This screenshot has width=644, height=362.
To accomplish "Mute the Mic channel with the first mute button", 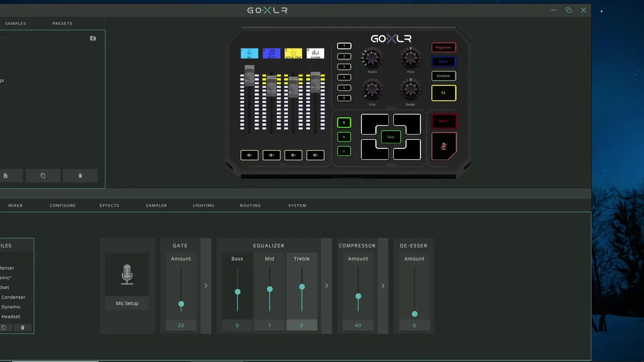I will coord(249,155).
